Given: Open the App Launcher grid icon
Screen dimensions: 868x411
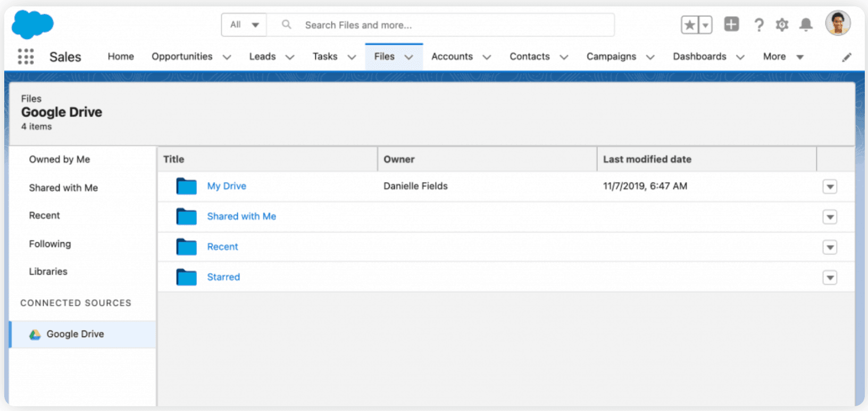Looking at the screenshot, I should click(x=26, y=56).
